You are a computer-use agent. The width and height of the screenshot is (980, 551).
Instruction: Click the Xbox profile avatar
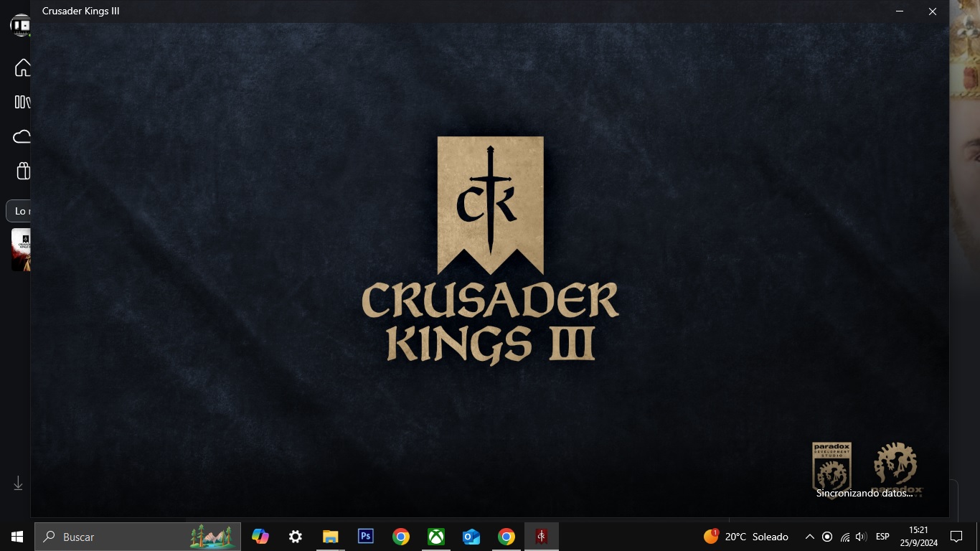(x=20, y=26)
